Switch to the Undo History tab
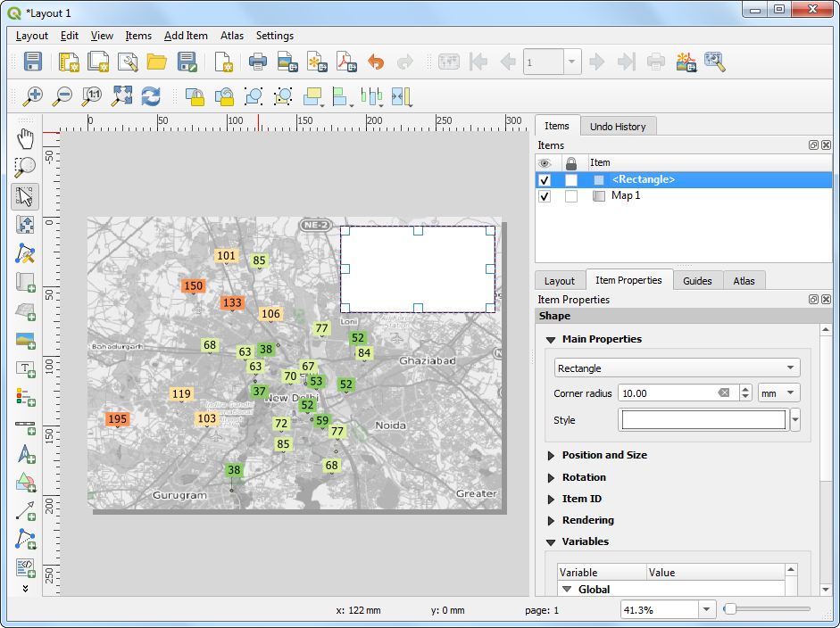Viewport: 840px width, 628px height. [618, 127]
